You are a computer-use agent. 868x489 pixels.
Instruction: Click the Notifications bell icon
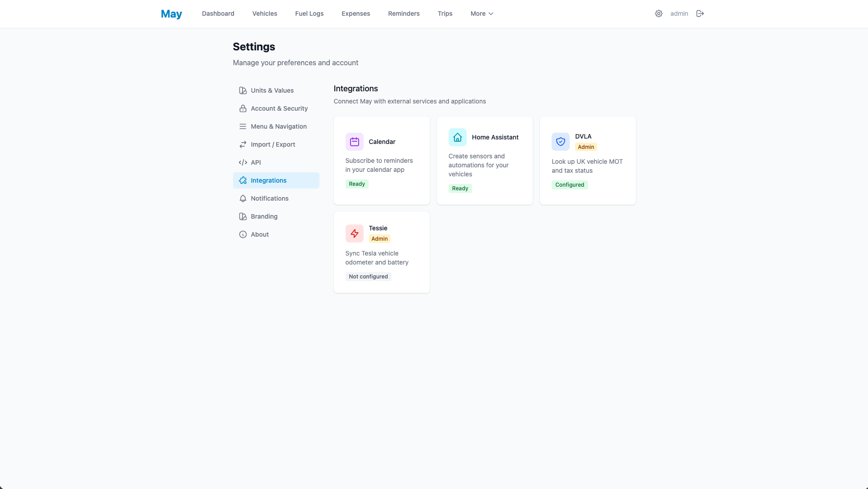[243, 198]
